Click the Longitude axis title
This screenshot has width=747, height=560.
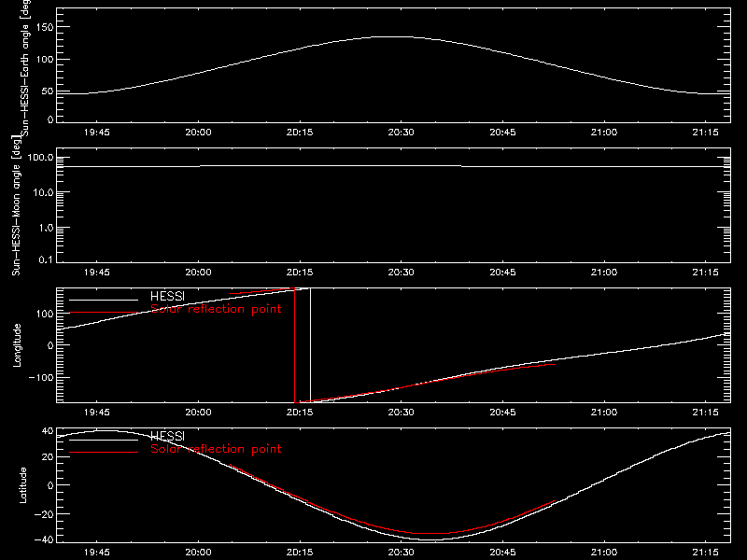click(x=17, y=345)
